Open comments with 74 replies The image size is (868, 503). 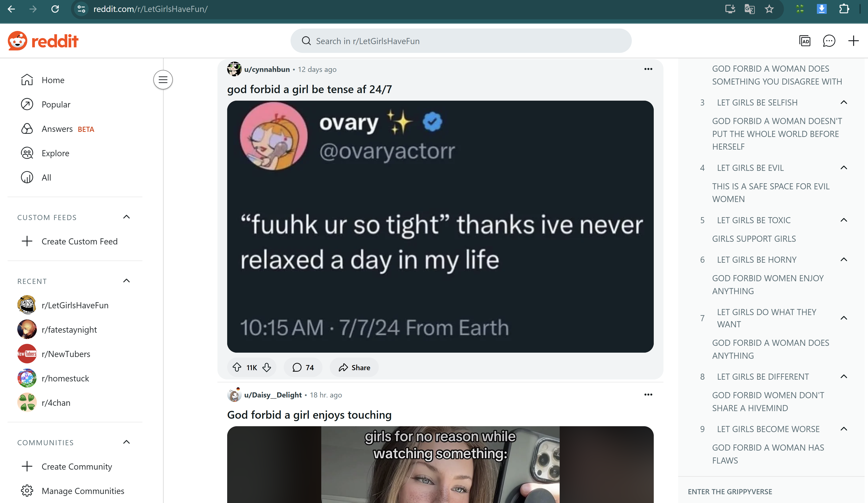pos(303,367)
